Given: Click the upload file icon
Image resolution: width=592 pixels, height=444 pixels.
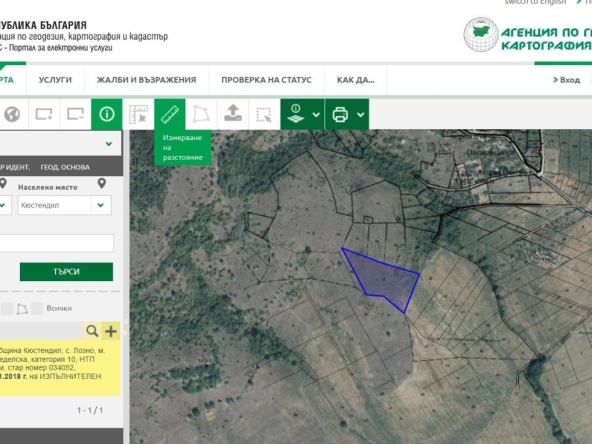Looking at the screenshot, I should [233, 113].
